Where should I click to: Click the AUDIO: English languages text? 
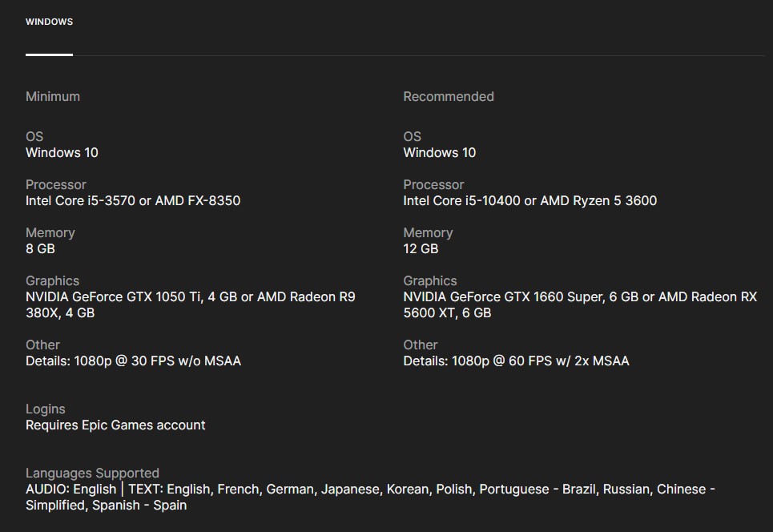70,489
